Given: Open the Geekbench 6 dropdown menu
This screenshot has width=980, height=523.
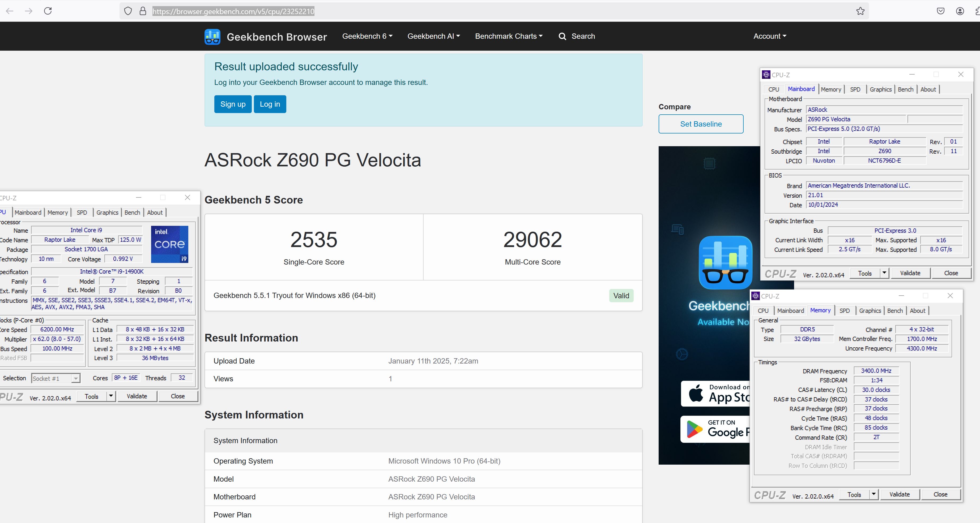Looking at the screenshot, I should [x=367, y=36].
